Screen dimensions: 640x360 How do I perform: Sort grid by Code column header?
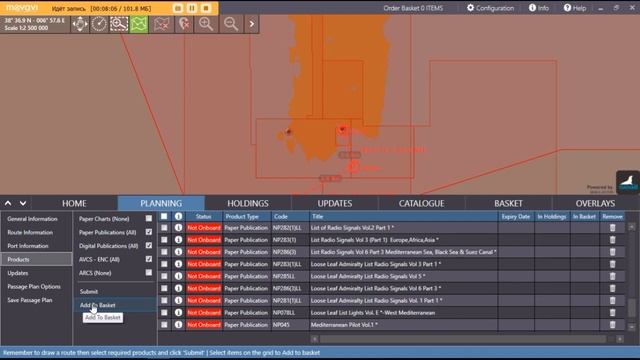[290, 216]
